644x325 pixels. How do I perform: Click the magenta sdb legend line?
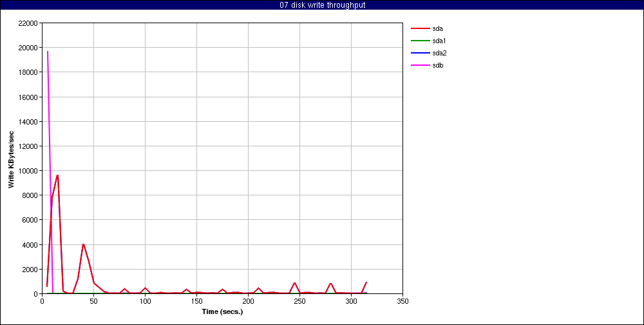pyautogui.click(x=420, y=65)
